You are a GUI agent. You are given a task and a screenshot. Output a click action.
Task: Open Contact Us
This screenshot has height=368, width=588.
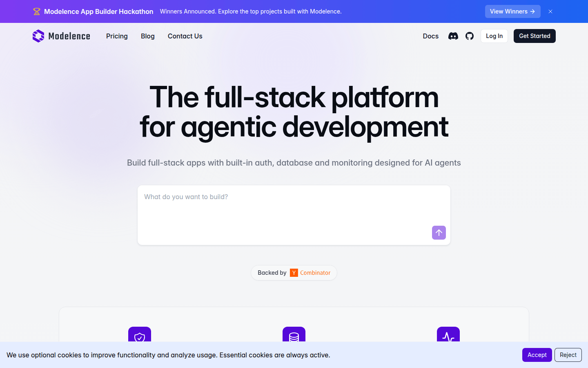coord(185,36)
